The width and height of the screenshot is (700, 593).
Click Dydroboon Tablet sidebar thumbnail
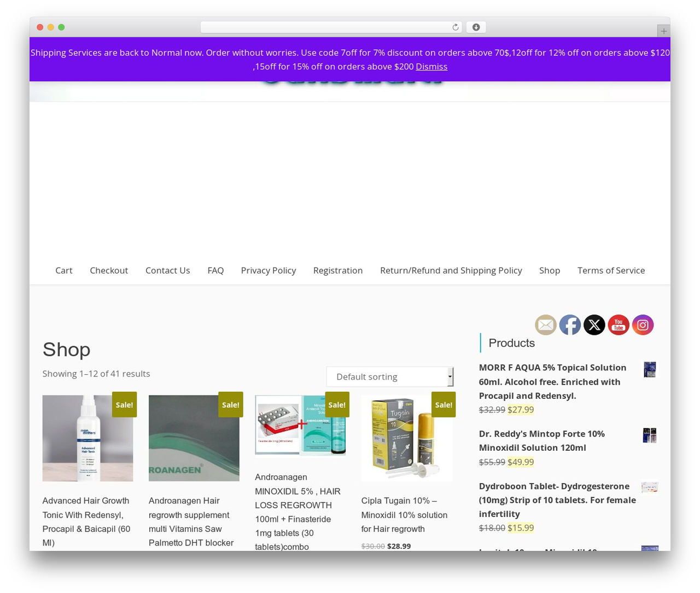pos(650,487)
